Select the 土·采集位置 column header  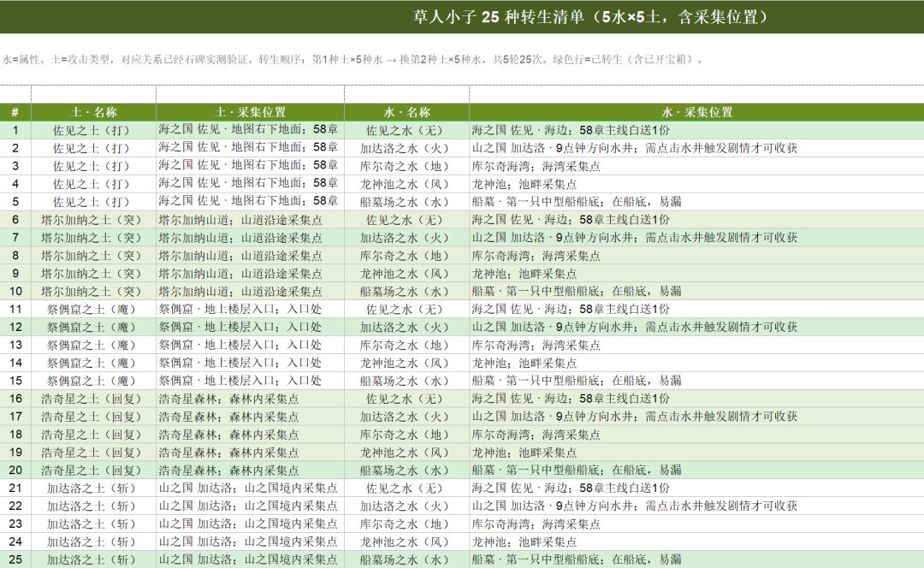click(x=251, y=112)
